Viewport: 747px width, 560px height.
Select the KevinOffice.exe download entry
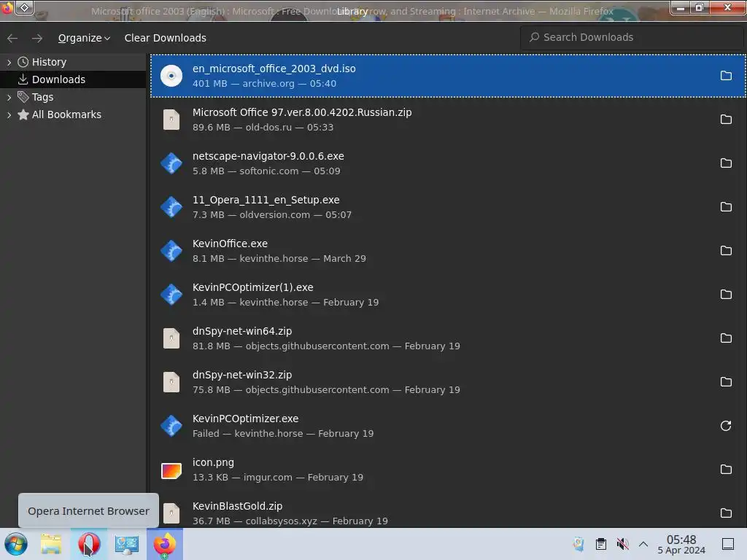[448, 251]
